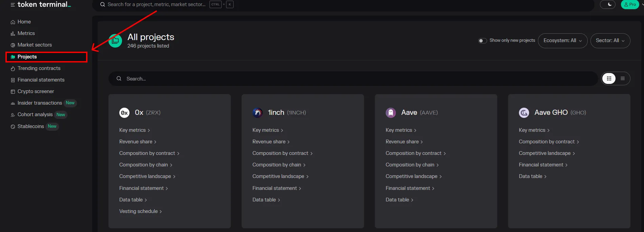Open Stablecoins page
The image size is (644, 232).
click(x=31, y=126)
